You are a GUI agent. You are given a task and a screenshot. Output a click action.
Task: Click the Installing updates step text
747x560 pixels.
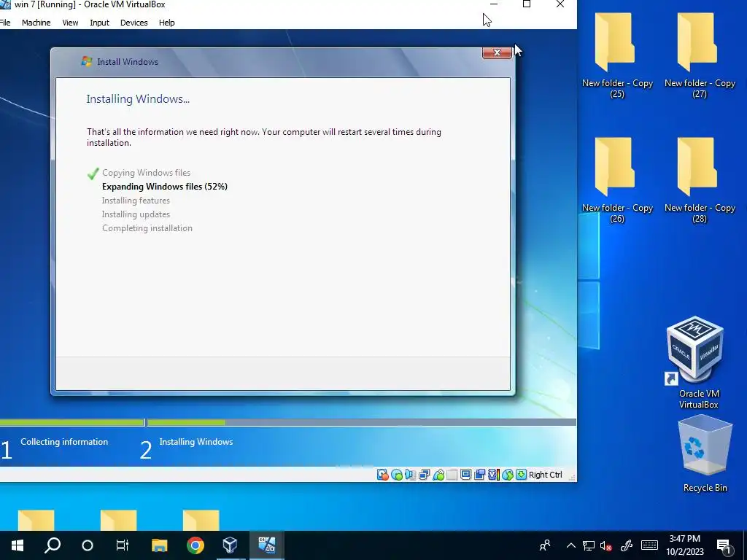(x=136, y=214)
